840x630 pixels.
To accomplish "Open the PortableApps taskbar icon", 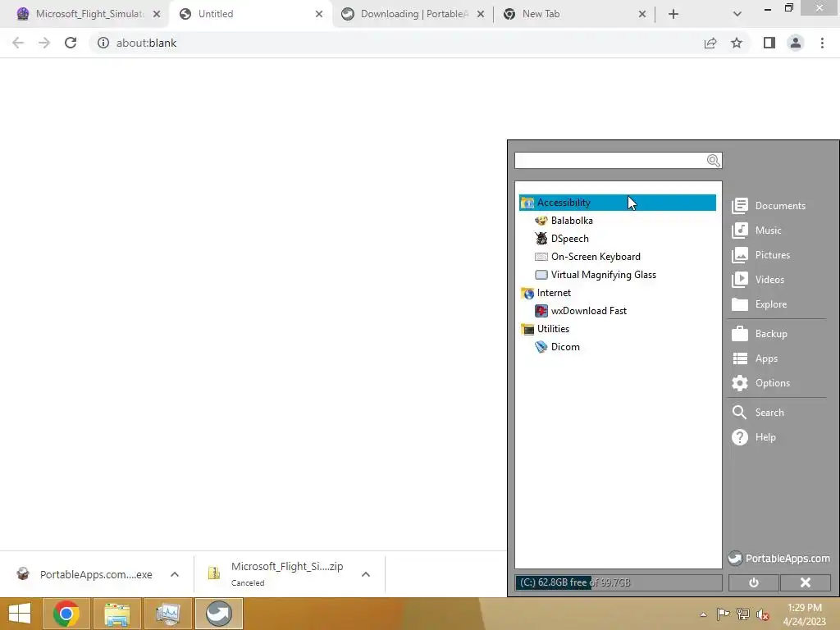I will pyautogui.click(x=218, y=614).
